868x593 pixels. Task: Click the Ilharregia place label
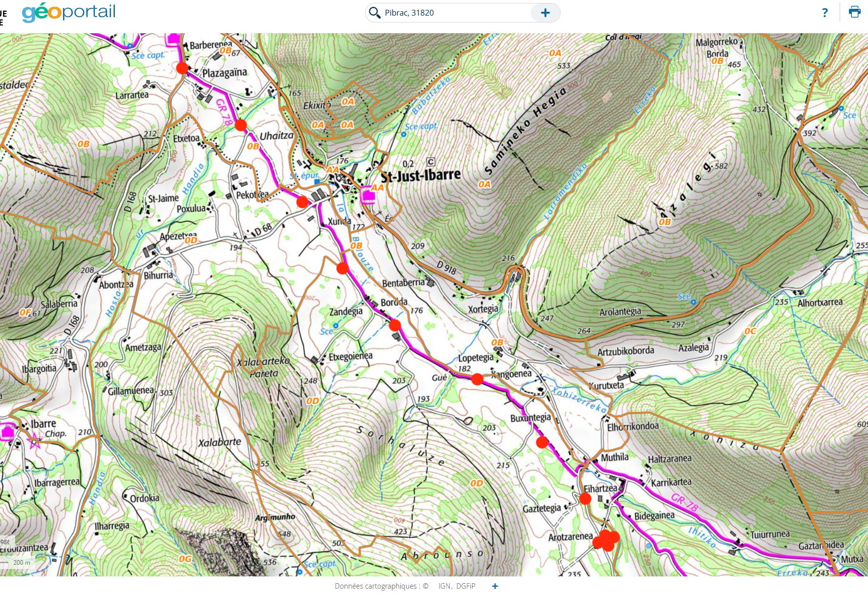112,526
